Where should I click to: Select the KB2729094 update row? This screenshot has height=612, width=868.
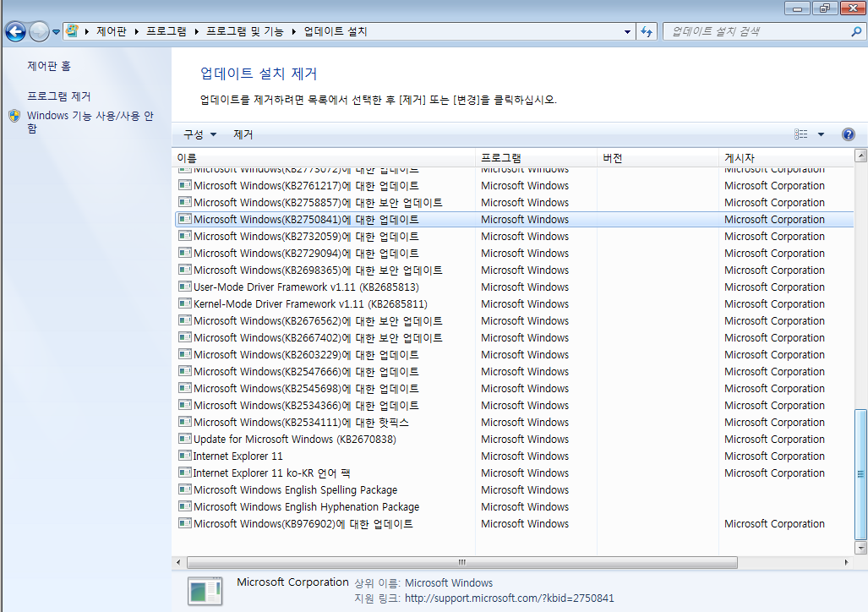(x=514, y=253)
